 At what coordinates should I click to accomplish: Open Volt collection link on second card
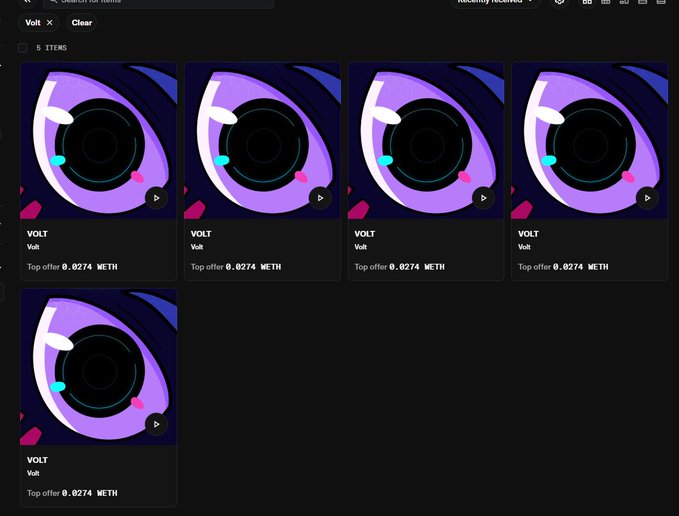pos(197,247)
